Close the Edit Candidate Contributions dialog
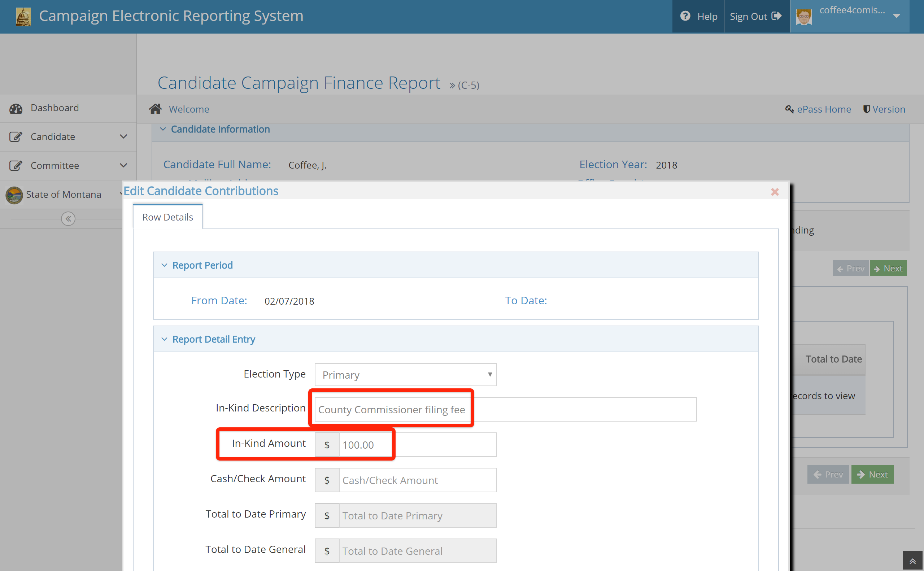 coord(775,192)
